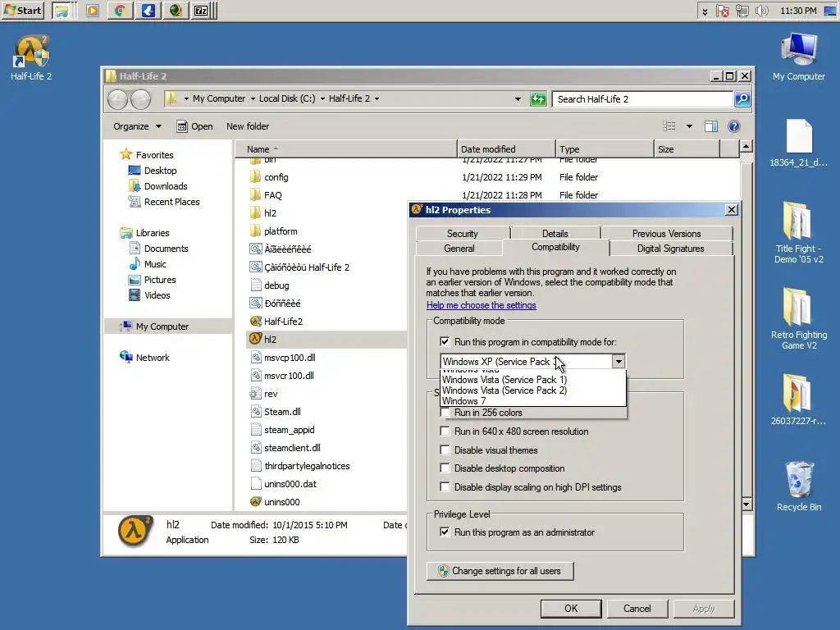Viewport: 840px width, 630px height.
Task: Select the 18364_21_d... file on the desktop
Action: pos(799,143)
